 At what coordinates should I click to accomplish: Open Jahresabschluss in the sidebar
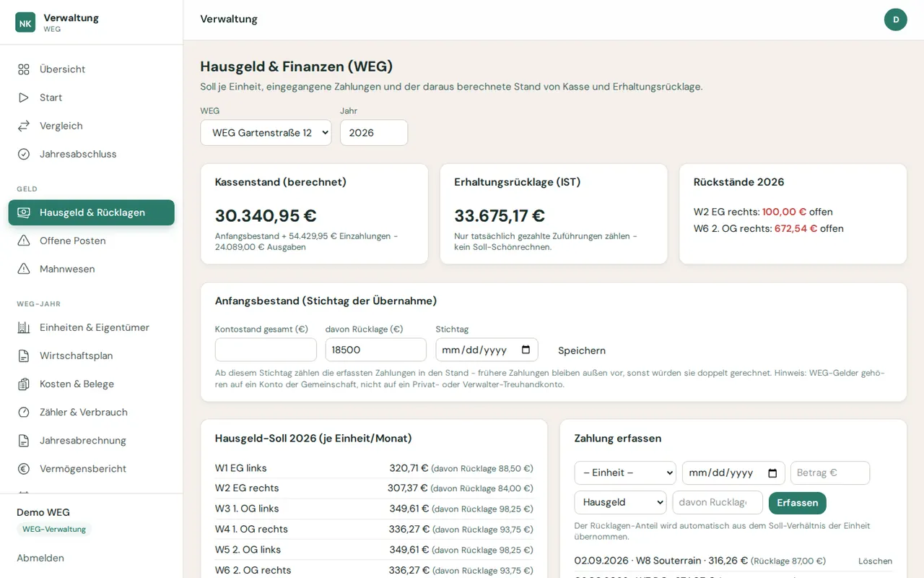click(92, 154)
